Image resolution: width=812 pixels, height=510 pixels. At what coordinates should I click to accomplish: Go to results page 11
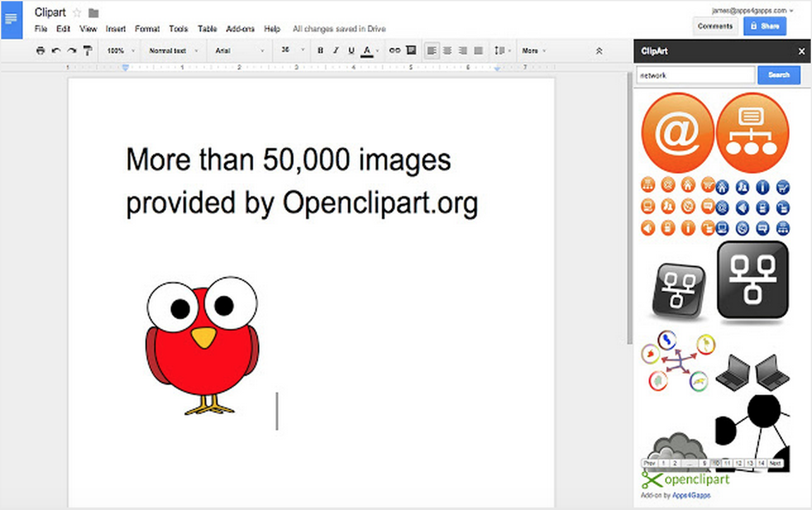pos(727,463)
